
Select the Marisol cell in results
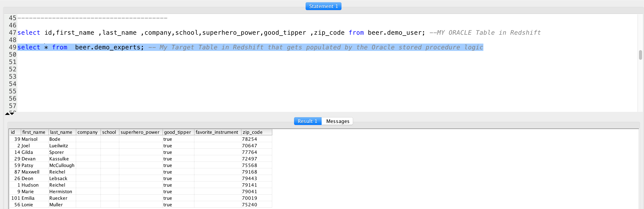29,139
